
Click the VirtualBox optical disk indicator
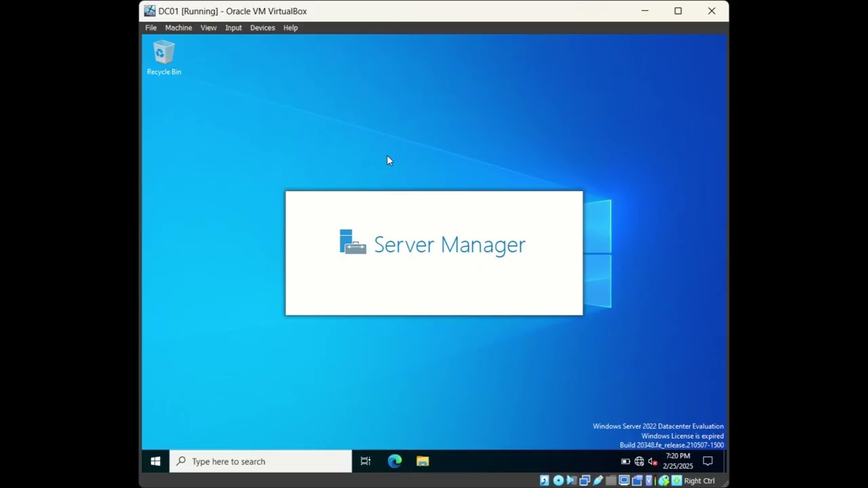[x=558, y=481]
